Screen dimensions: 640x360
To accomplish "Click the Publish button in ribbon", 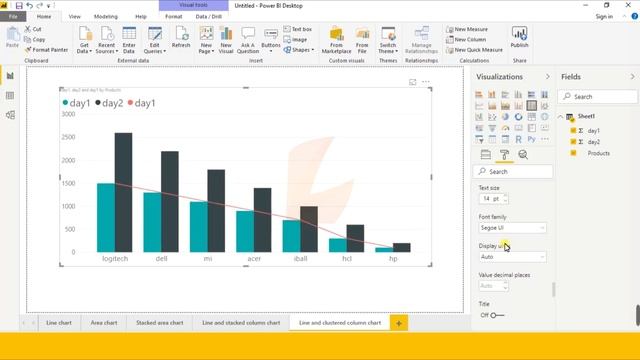I will pyautogui.click(x=519, y=38).
